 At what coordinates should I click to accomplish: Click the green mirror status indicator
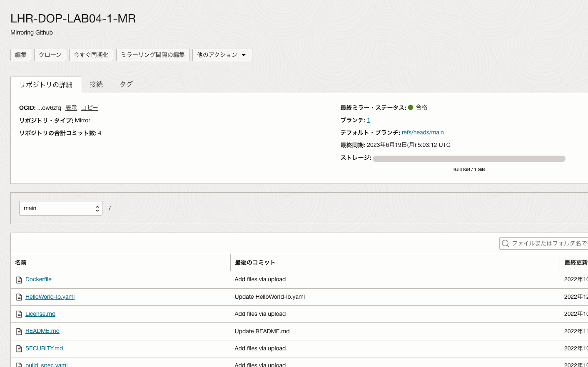411,107
